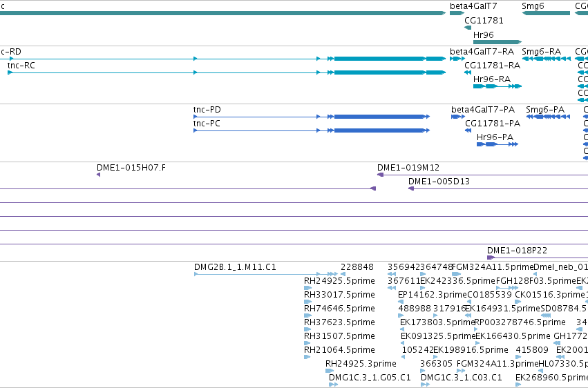Select the Hr96-PA protein label

point(495,137)
